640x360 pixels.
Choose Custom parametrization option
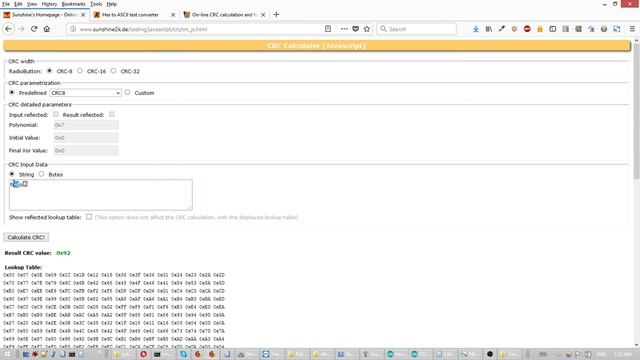click(127, 92)
